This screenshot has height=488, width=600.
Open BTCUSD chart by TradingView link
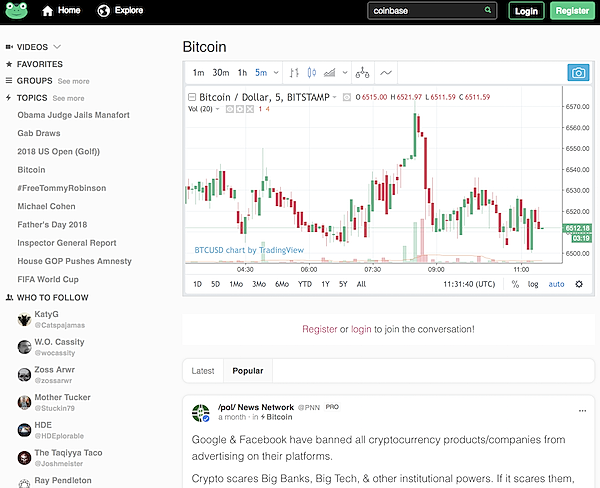coord(249,250)
